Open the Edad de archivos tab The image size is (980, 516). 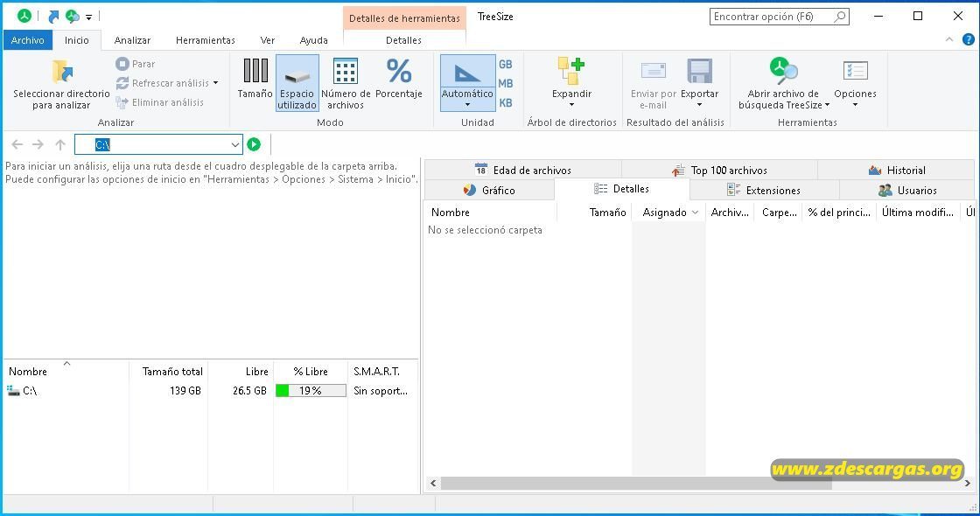[522, 170]
